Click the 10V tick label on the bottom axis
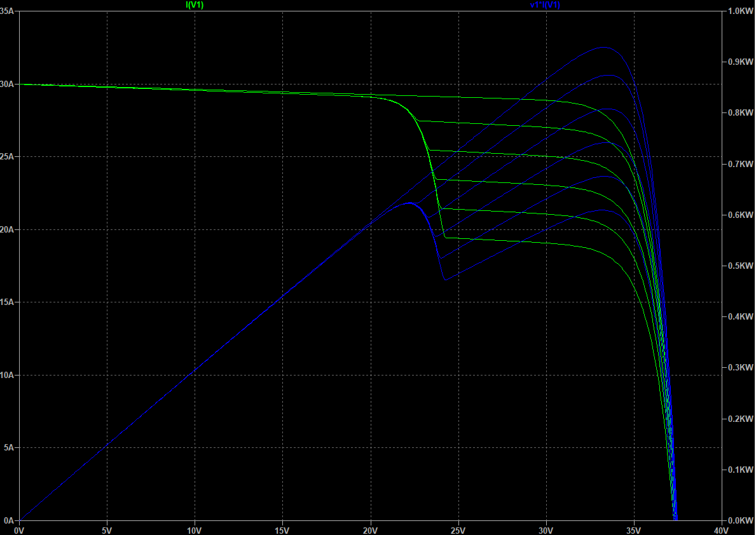 coord(195,530)
